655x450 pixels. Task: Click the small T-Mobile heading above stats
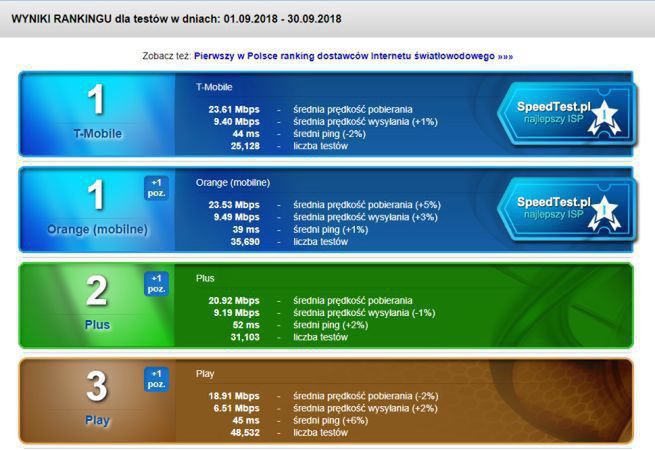(214, 87)
